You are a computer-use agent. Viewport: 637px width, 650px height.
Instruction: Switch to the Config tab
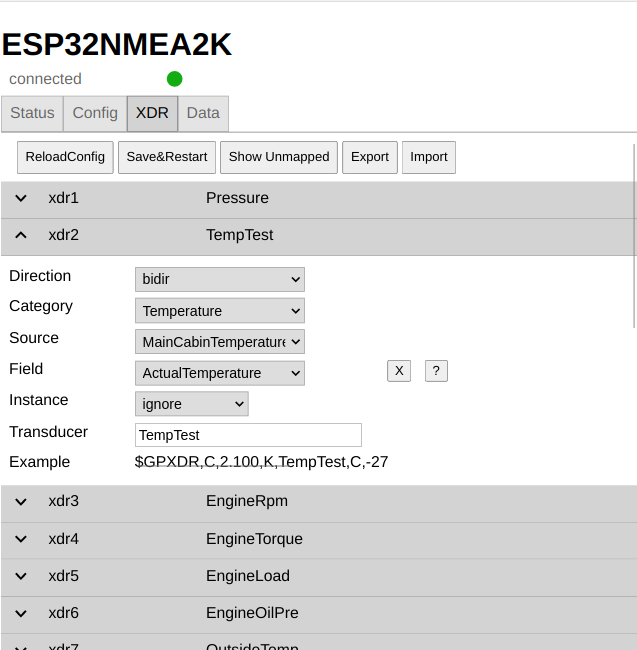[95, 113]
